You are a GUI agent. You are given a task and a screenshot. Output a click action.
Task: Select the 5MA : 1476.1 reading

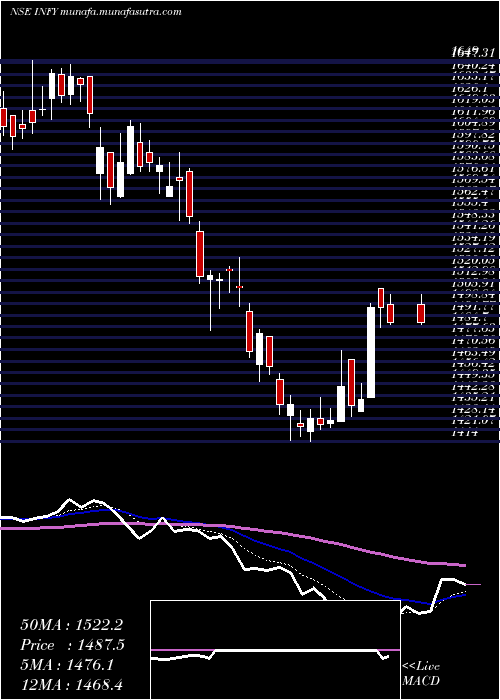(x=67, y=665)
